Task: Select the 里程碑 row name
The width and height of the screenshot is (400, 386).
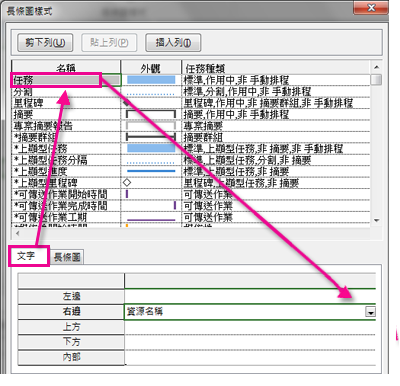Action: [x=66, y=103]
